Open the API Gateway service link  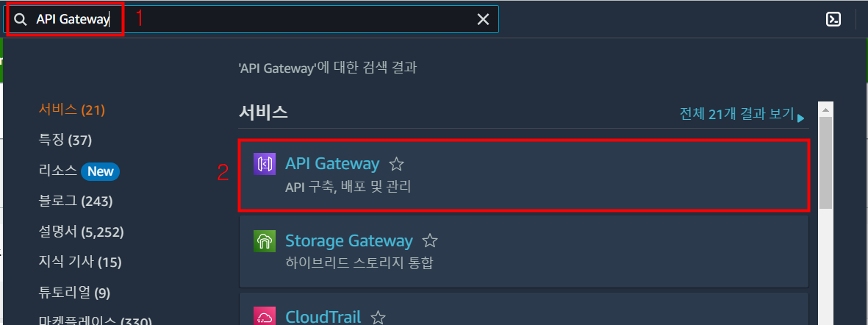tap(332, 163)
